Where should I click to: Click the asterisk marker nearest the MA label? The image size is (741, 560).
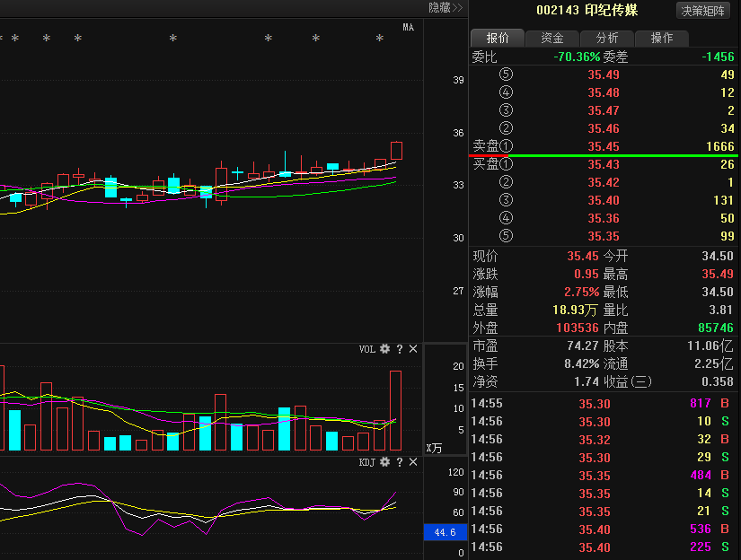pyautogui.click(x=379, y=39)
